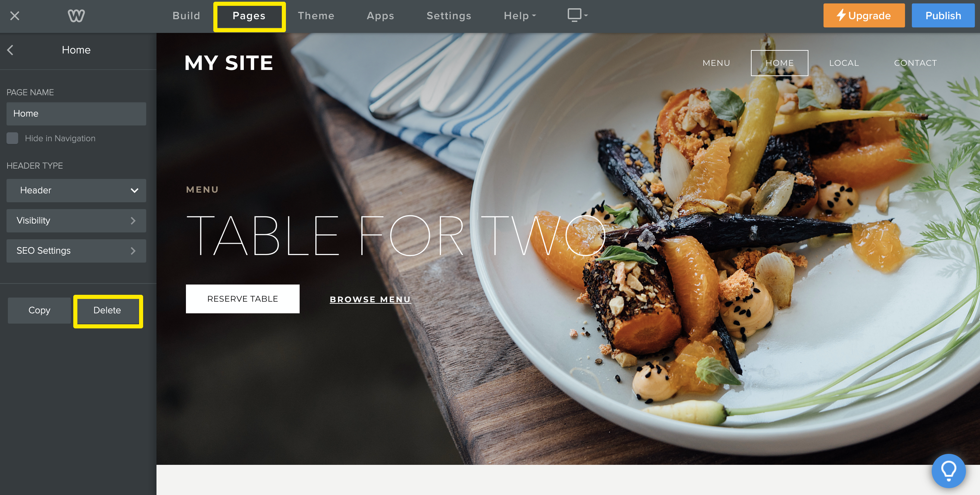
Task: Click the RESERVE TABLE button on preview
Action: pyautogui.click(x=243, y=299)
